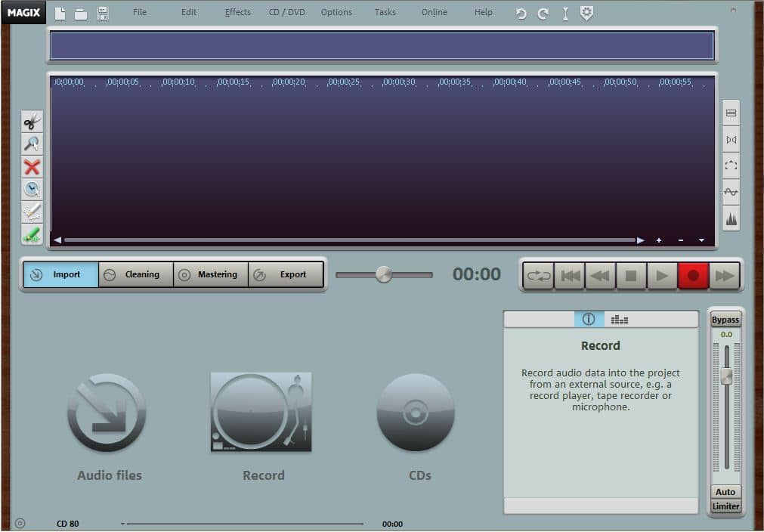
Task: Switch to the Cleaning step
Action: 136,274
